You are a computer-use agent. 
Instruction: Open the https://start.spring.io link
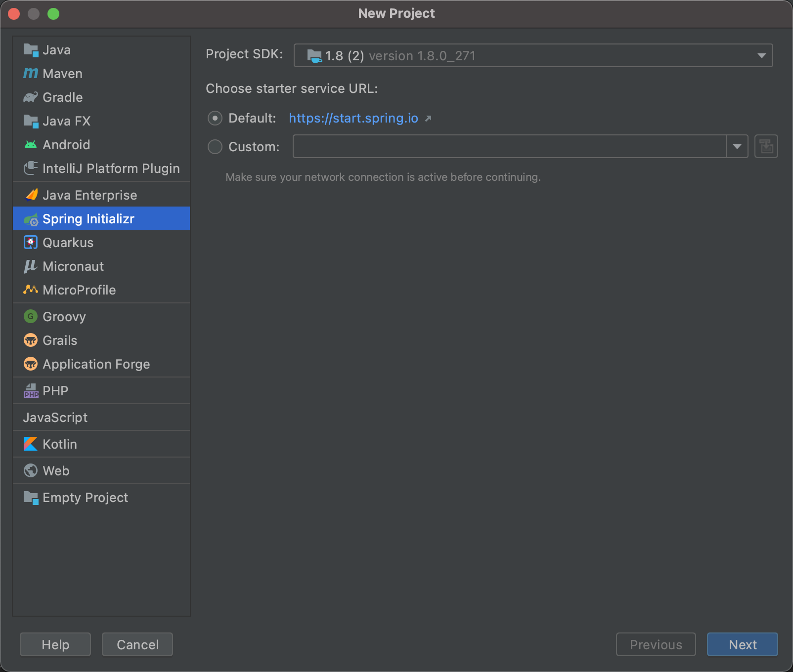pos(353,118)
